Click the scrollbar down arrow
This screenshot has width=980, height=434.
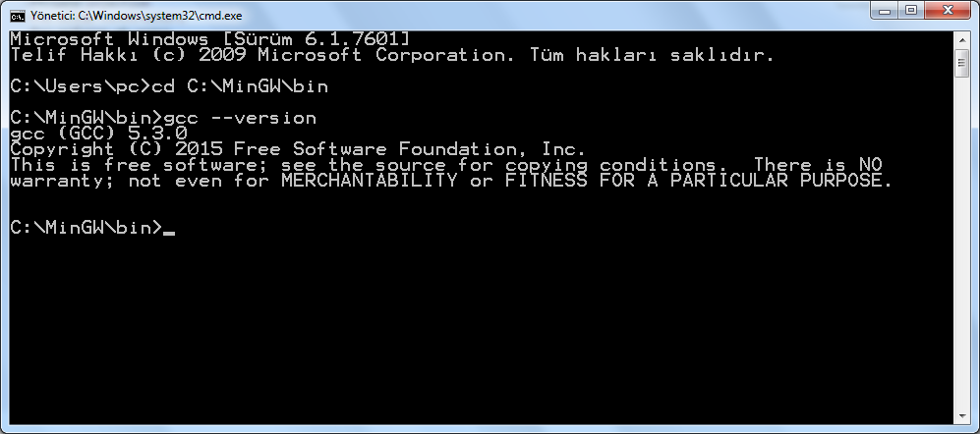(962, 415)
